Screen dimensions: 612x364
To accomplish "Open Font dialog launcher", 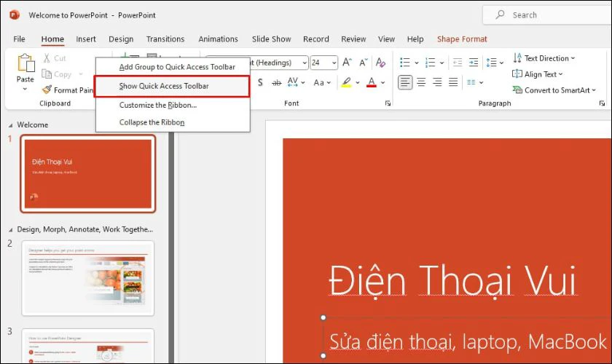I will click(x=388, y=103).
